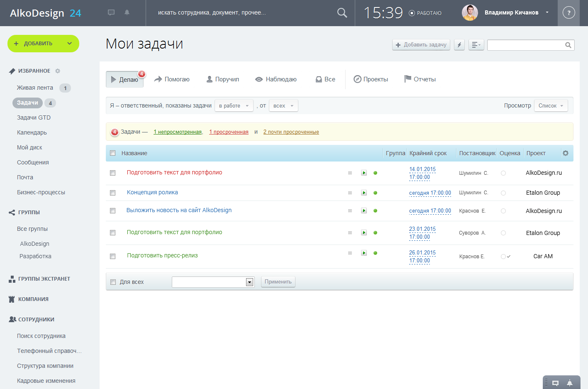Viewport: 588px width, 389px height.
Task: Open the 1 непросмотренная link
Action: [178, 132]
